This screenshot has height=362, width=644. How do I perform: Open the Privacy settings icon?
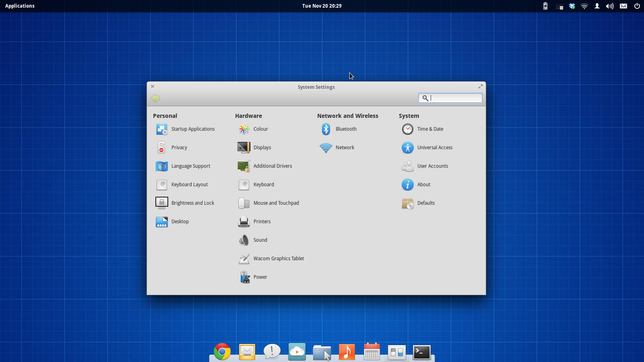click(162, 148)
